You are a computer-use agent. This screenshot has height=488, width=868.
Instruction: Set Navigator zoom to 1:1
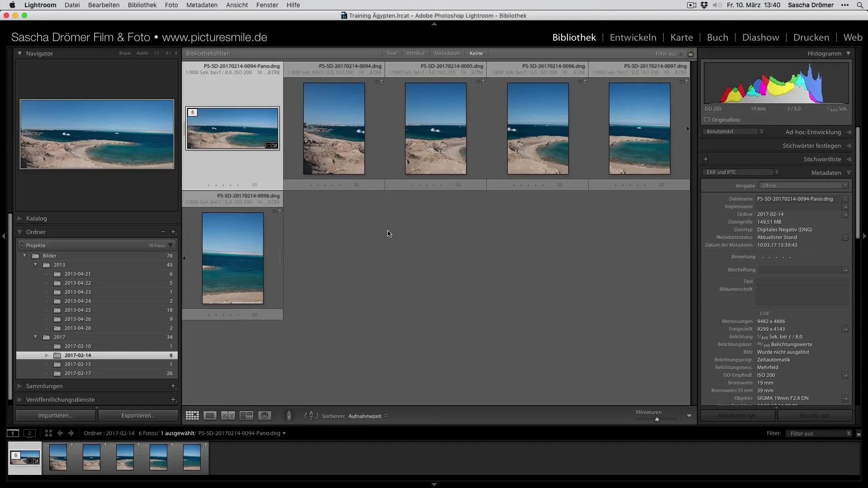coord(156,53)
